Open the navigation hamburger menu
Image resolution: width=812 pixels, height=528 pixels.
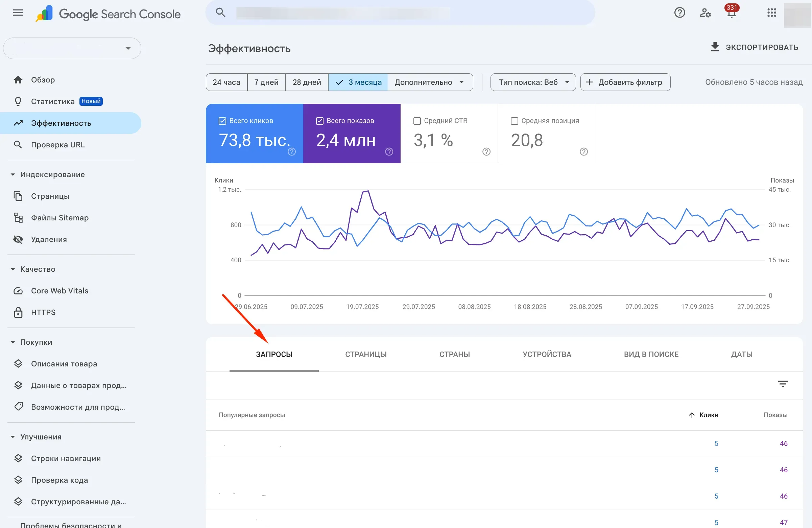point(17,13)
